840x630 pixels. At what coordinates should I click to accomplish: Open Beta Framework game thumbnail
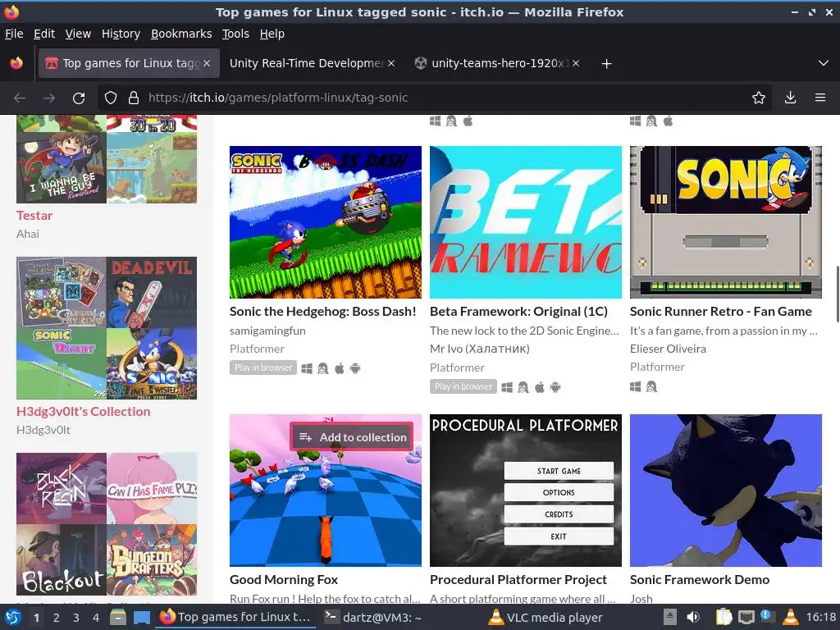pos(526,221)
